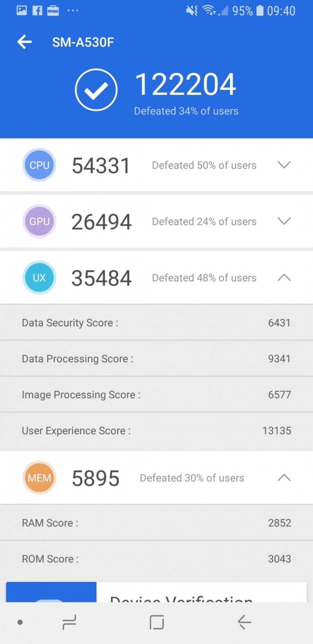Collapse the UX score section chevron
This screenshot has height=644, width=313.
point(284,278)
